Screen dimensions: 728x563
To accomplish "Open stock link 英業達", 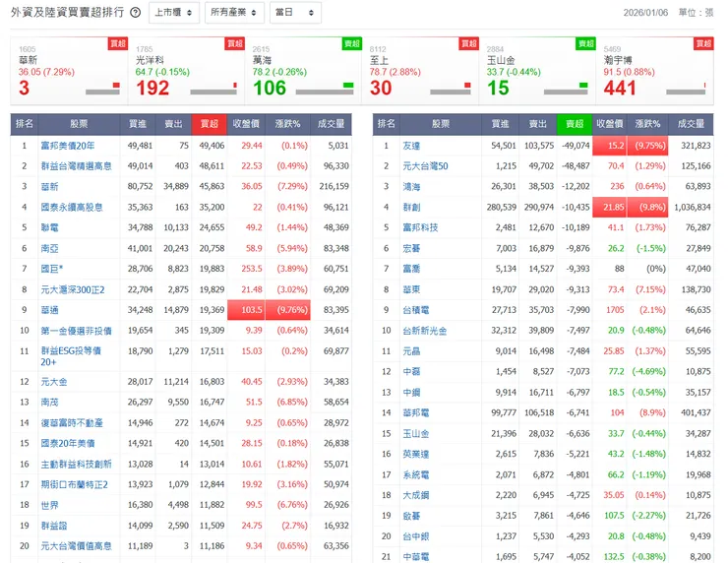I will pyautogui.click(x=416, y=454).
